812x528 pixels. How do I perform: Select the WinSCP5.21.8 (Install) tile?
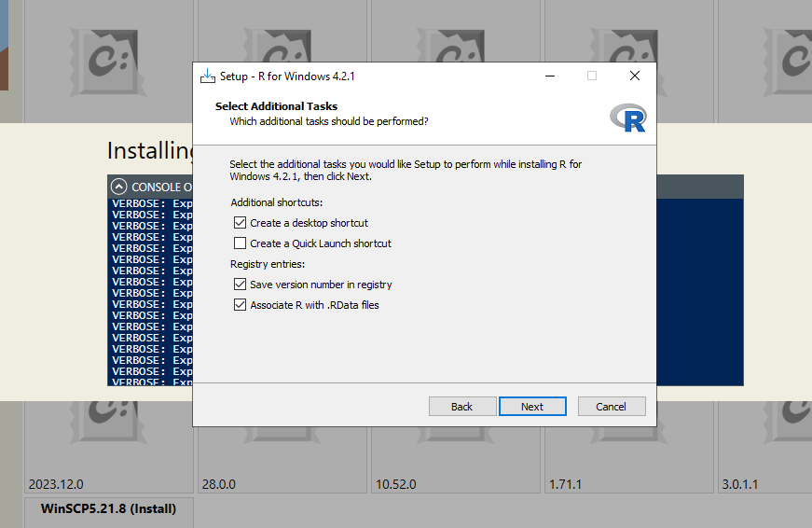point(109,513)
